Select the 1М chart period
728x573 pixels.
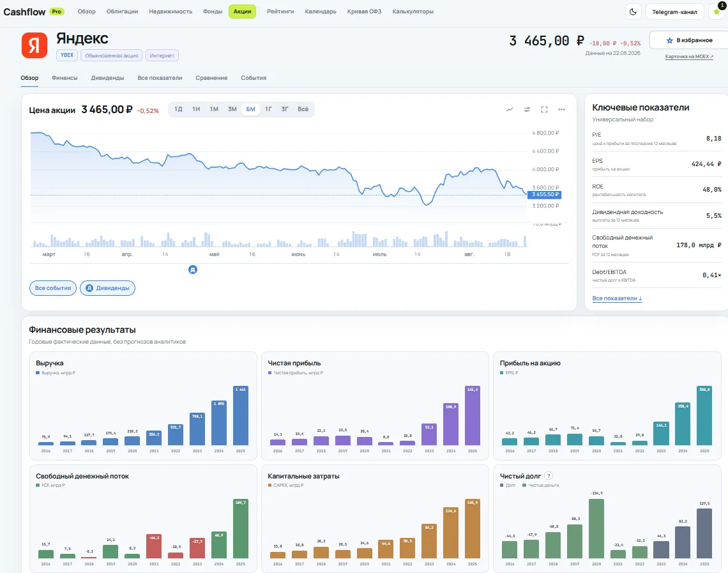pyautogui.click(x=214, y=109)
